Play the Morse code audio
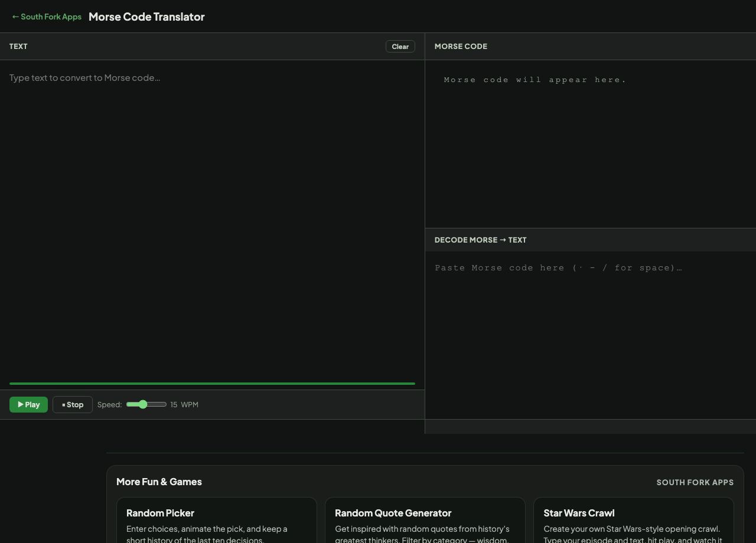The image size is (756, 543). click(x=28, y=404)
